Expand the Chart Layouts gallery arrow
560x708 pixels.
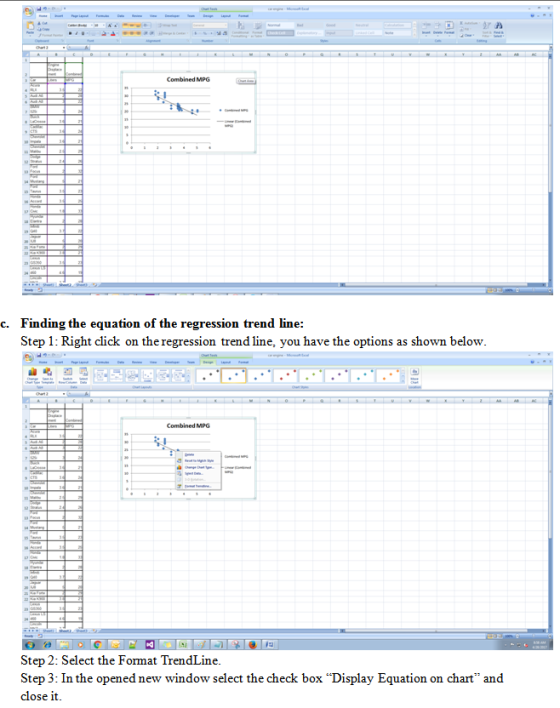pos(190,382)
